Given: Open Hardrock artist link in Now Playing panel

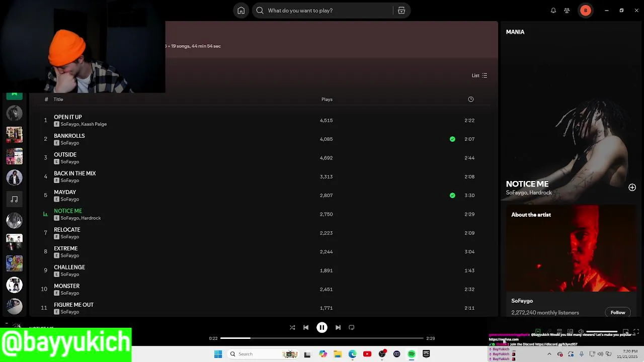Looking at the screenshot, I should point(541,193).
